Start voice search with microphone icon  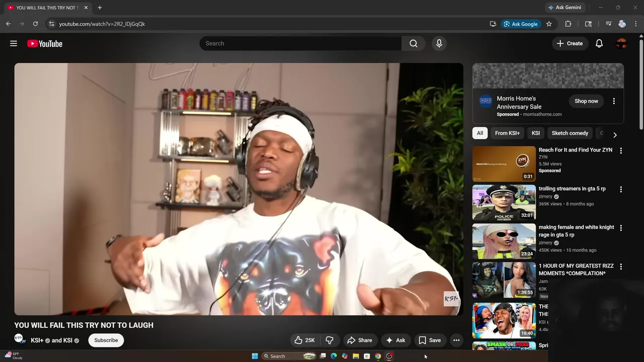click(x=439, y=44)
